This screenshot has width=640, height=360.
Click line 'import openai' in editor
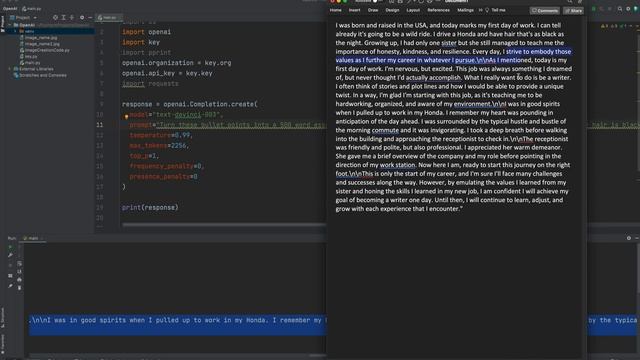point(147,32)
